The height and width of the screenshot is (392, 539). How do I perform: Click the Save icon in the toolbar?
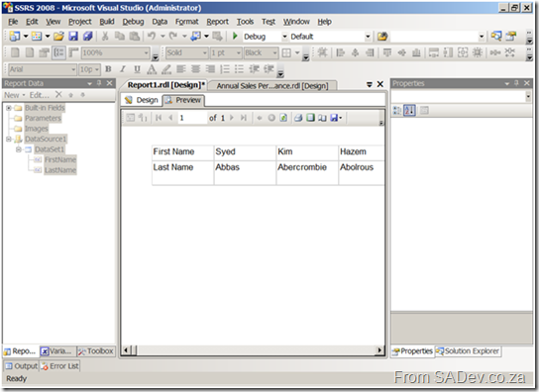(73, 36)
